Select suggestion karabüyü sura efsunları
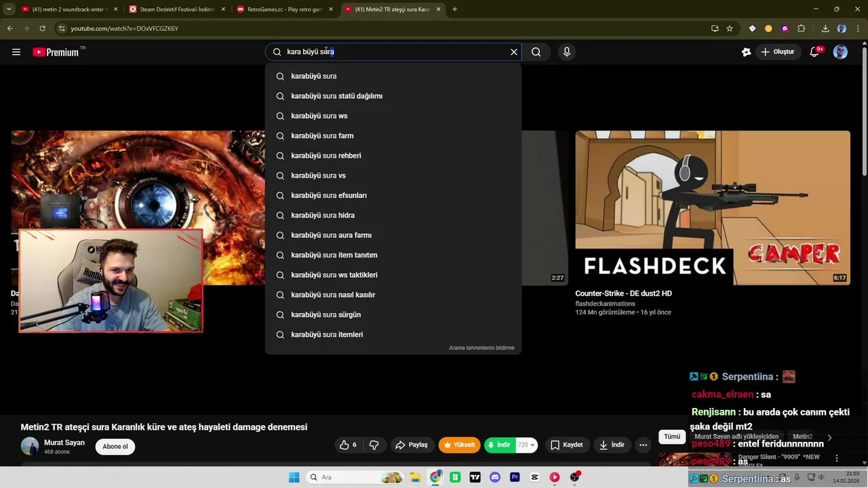Viewport: 868px width, 488px height. pos(393,195)
